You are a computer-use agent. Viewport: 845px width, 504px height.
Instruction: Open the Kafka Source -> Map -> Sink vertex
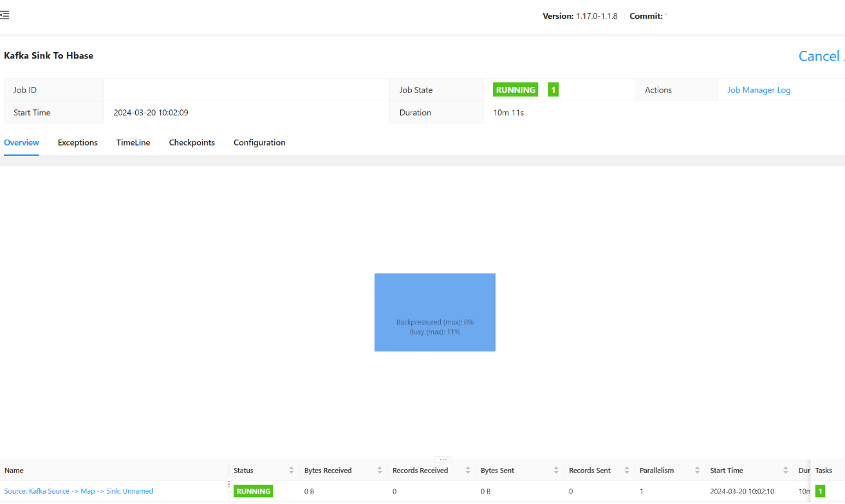point(79,491)
